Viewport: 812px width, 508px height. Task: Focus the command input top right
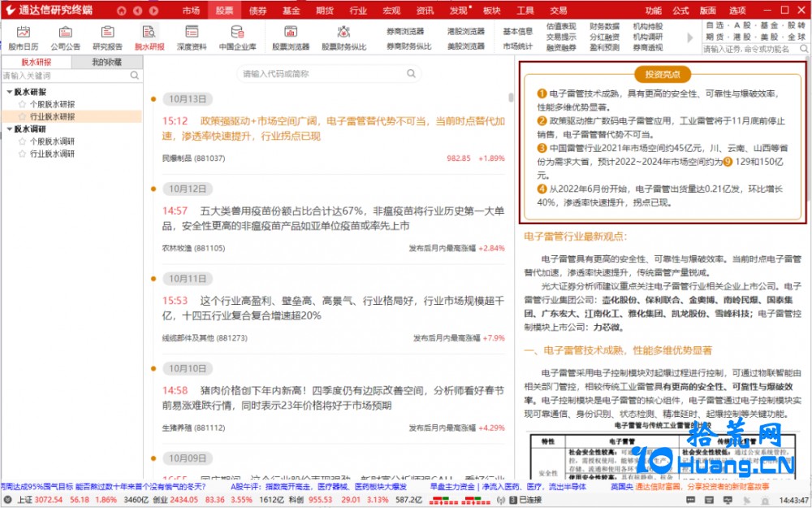coord(755,49)
